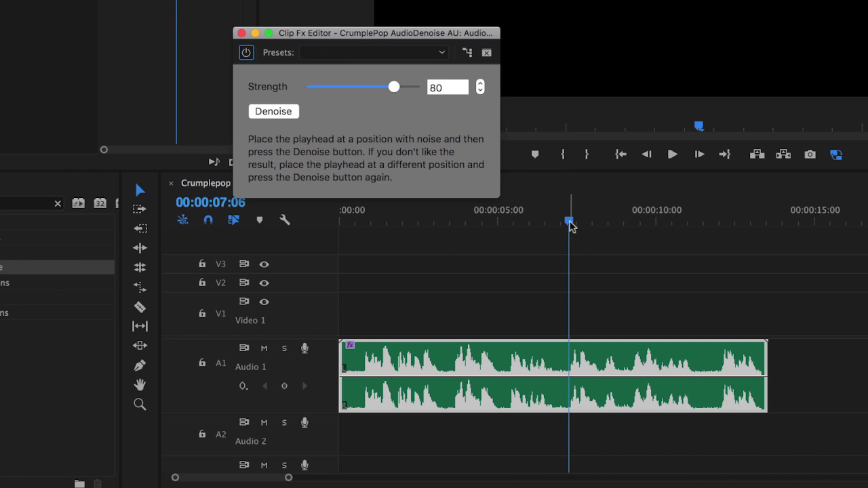Solo the Audio 1 track
Viewport: 868px width, 488px height.
click(x=284, y=348)
